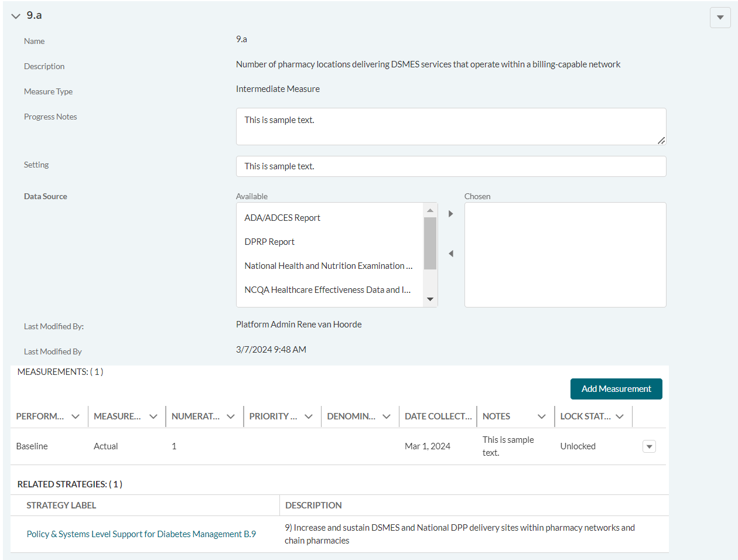
Task: Click the Add Measurement button
Action: pos(616,389)
